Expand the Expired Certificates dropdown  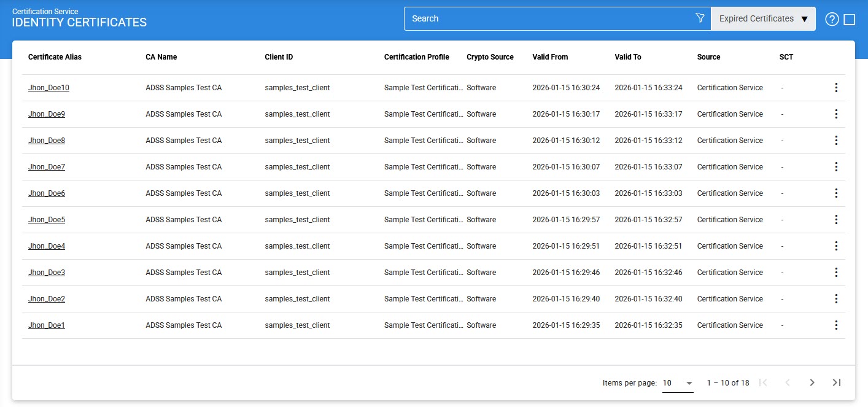pos(763,18)
